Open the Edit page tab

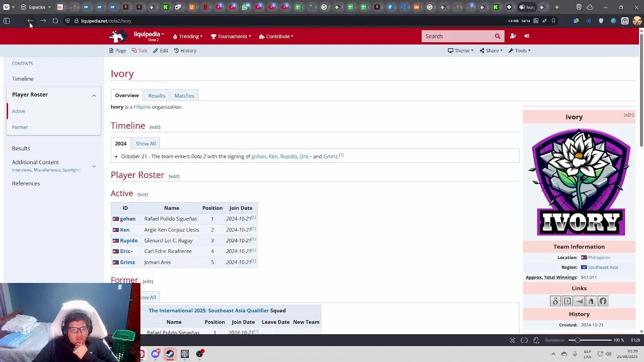[160, 50]
